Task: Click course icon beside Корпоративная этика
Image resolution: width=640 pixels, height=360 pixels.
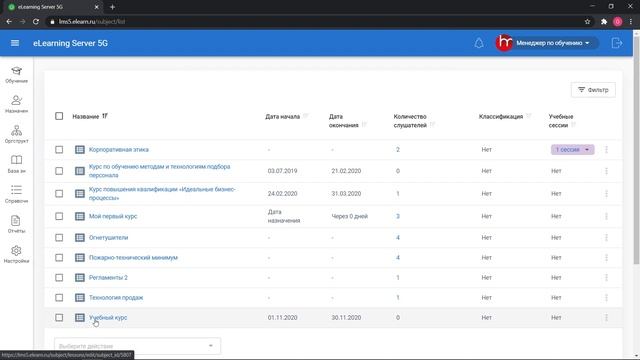Action: pyautogui.click(x=80, y=150)
